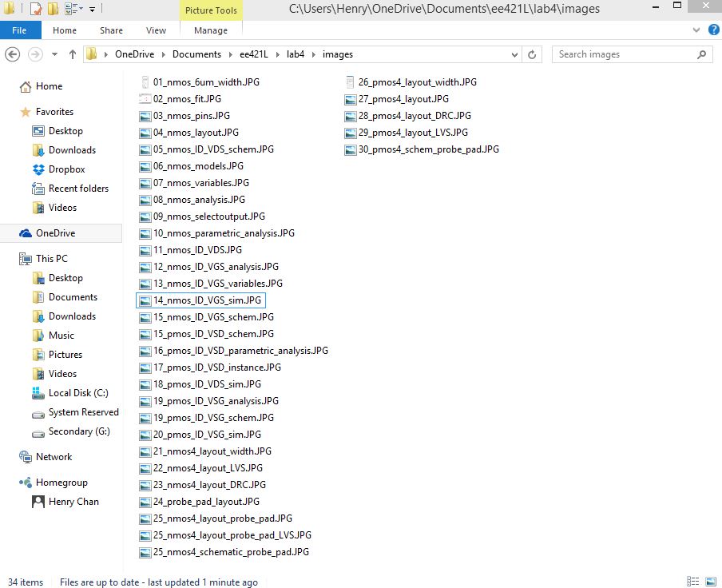722x588 pixels.
Task: Select the file 03_nmos_pins.JPG
Action: tap(190, 116)
